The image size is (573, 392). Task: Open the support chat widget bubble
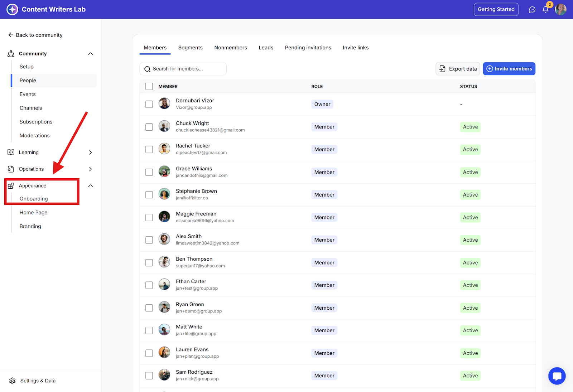point(557,376)
